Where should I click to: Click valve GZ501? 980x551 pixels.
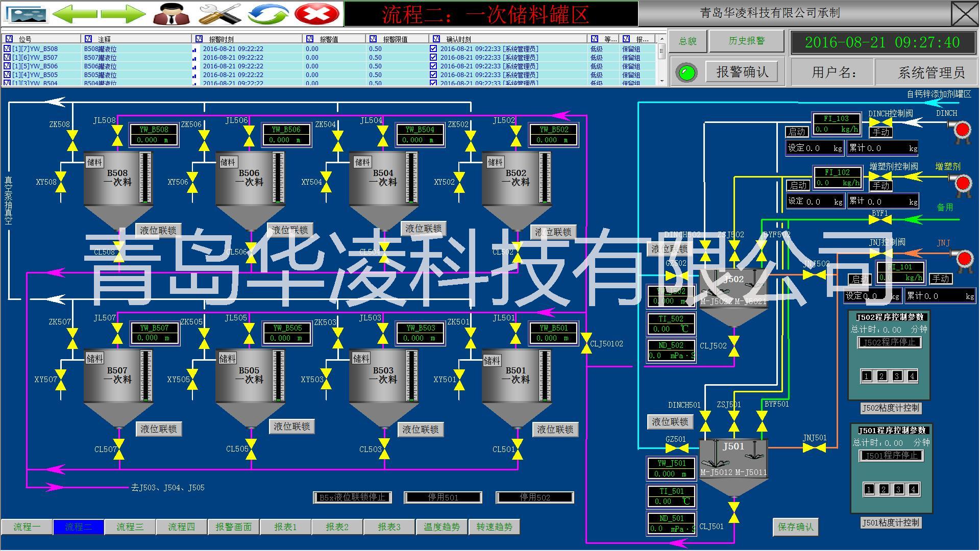[677, 449]
